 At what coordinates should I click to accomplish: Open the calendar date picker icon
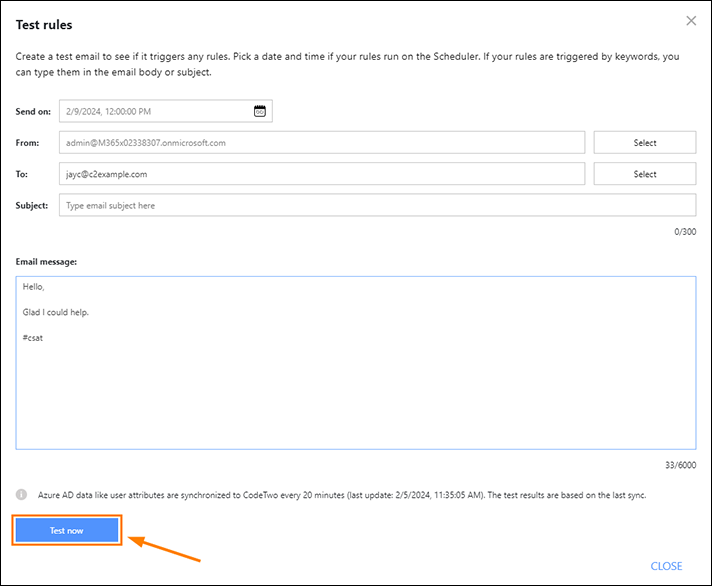tap(260, 111)
